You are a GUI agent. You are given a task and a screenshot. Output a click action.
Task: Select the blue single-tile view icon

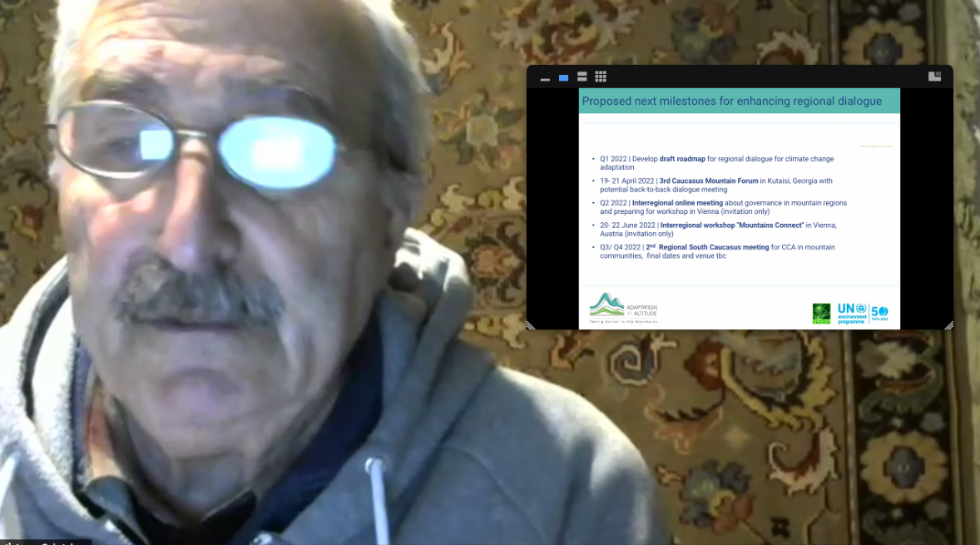[x=563, y=77]
